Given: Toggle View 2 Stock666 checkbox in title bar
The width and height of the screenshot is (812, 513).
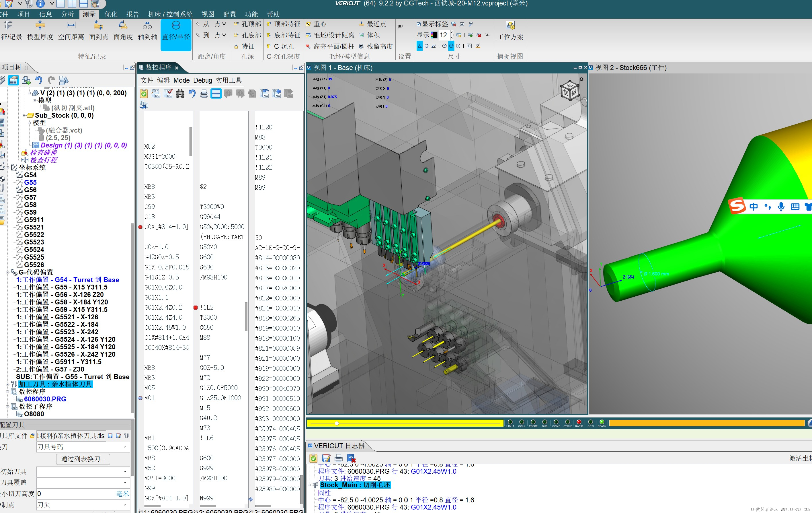Looking at the screenshot, I should [x=591, y=68].
